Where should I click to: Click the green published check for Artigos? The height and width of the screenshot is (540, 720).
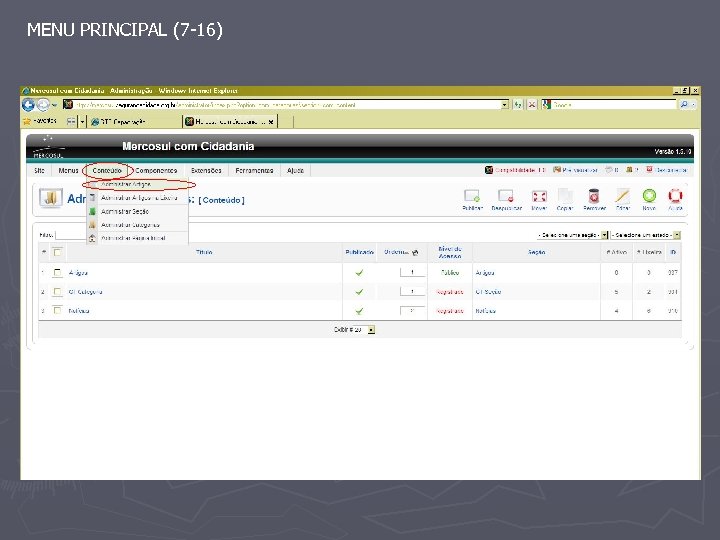[x=359, y=273]
